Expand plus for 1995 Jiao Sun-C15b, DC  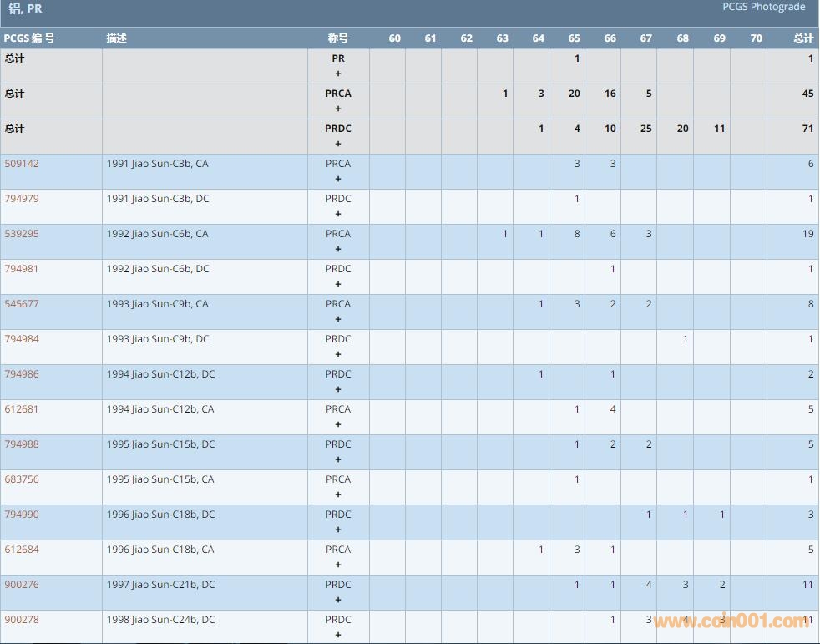[x=338, y=459]
